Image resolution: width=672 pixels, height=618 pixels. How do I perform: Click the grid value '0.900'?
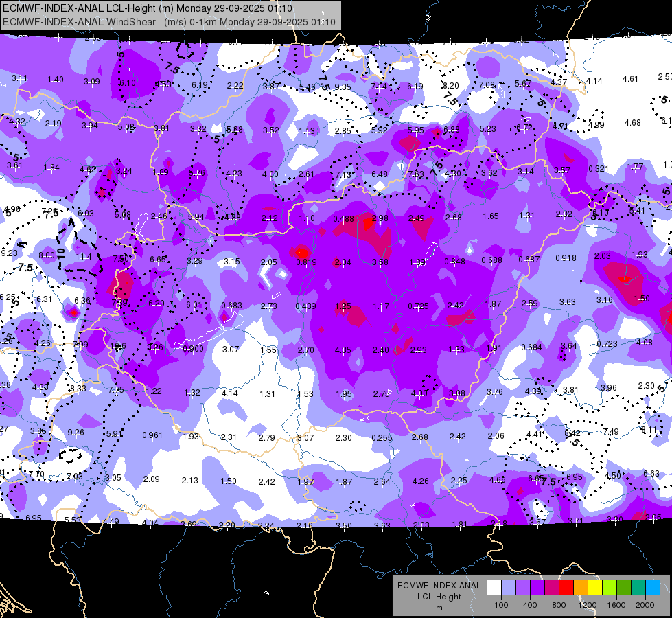(x=194, y=349)
